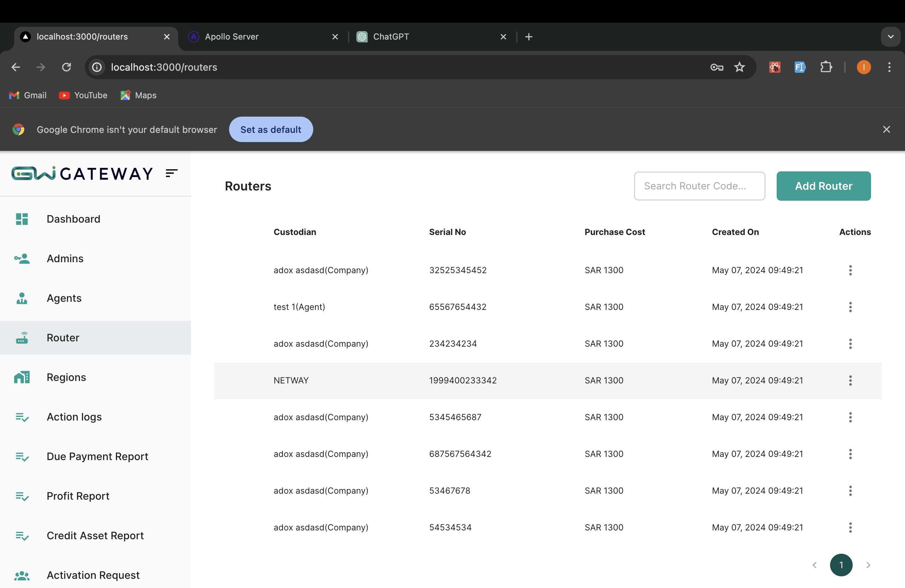The width and height of the screenshot is (905, 588).
Task: Go to next page using right chevron
Action: (868, 565)
